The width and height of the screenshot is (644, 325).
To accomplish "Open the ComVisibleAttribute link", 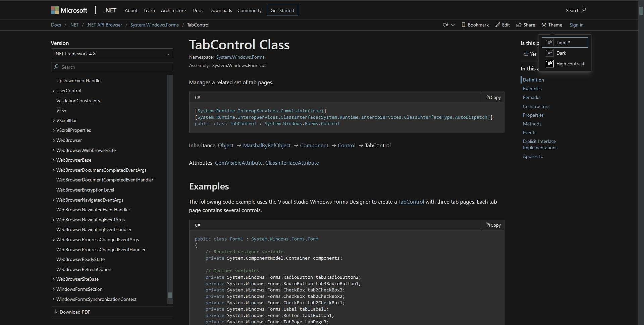I will click(239, 163).
